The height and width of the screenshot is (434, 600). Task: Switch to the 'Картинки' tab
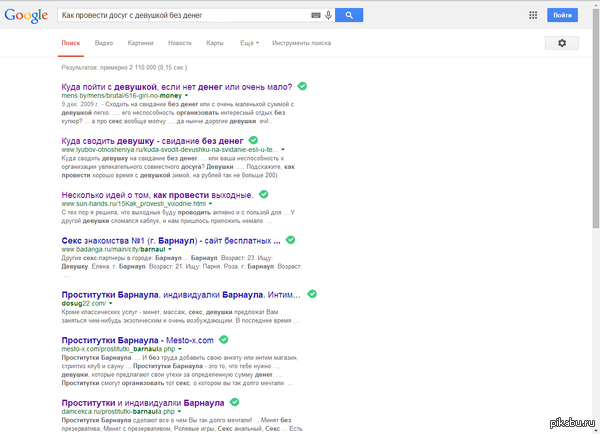140,43
